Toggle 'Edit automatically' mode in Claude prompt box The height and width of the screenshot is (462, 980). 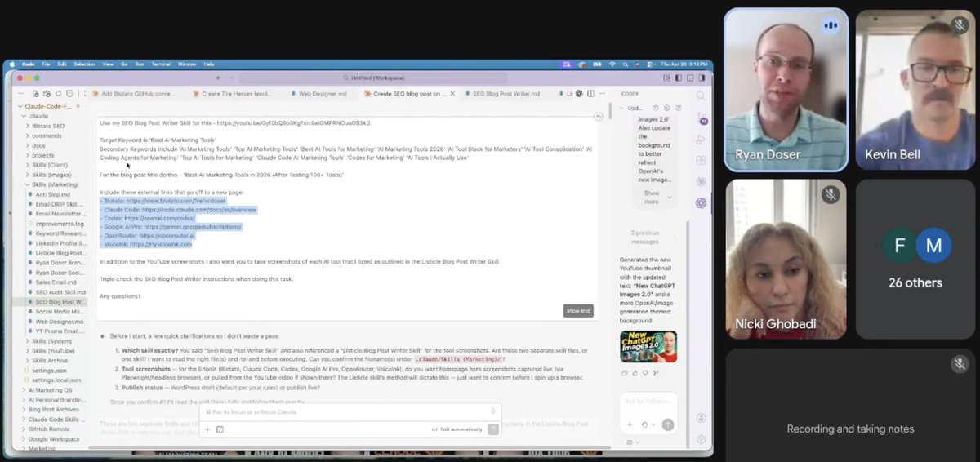pyautogui.click(x=457, y=429)
